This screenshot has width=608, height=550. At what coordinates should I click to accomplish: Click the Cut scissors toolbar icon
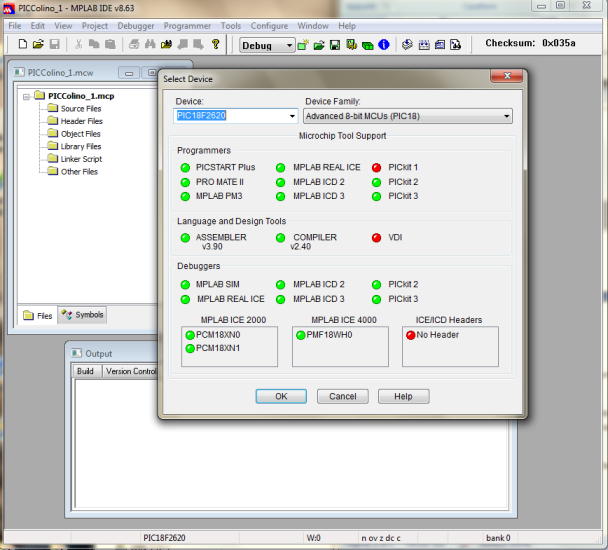(79, 44)
